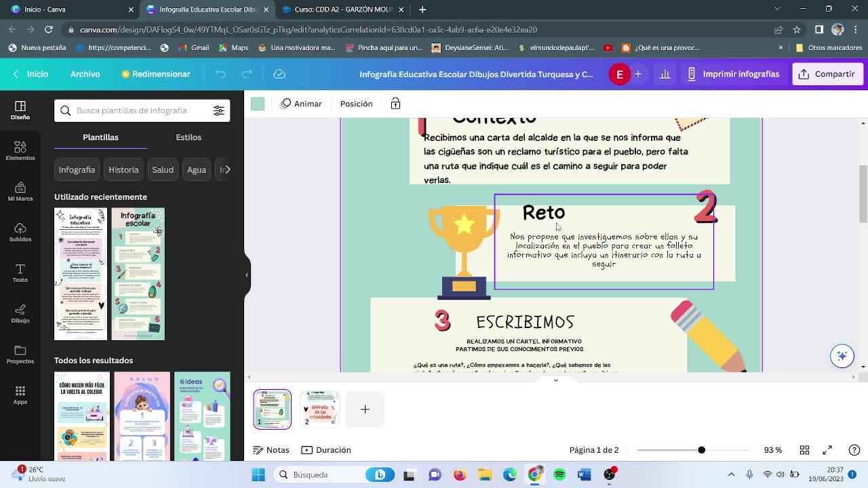Viewport: 868px width, 488px height.
Task: Select the Infografía category chip
Action: [77, 169]
